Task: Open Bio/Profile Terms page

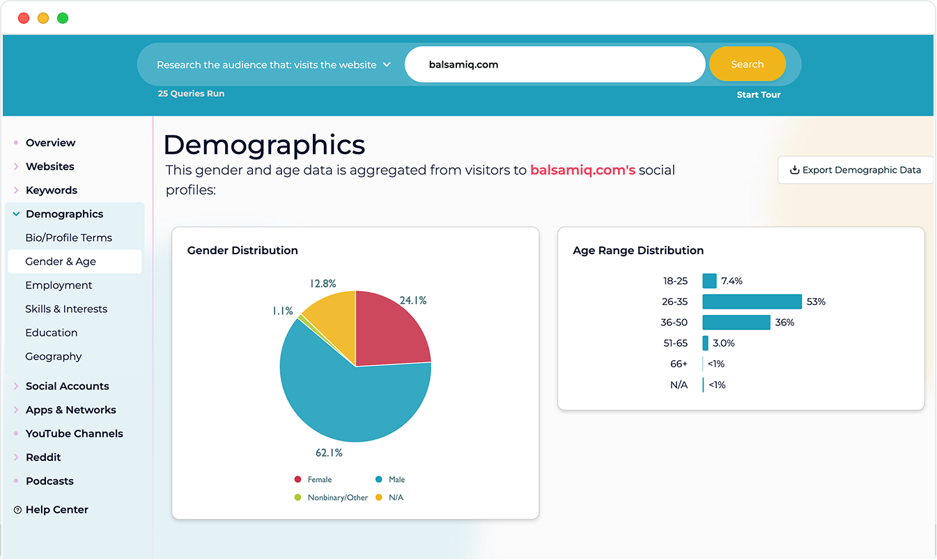Action: click(68, 238)
